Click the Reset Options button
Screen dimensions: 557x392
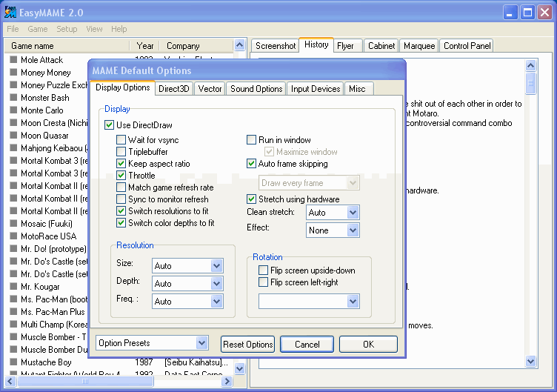tap(247, 344)
